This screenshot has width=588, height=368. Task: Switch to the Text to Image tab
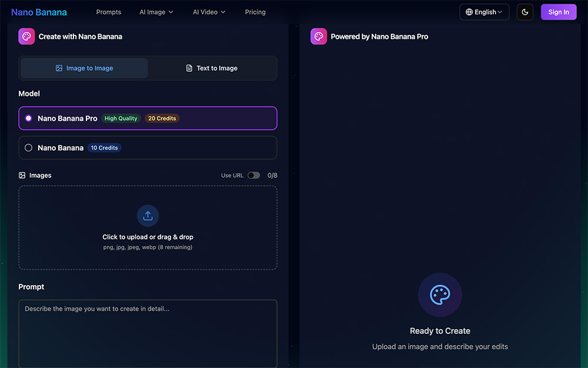(212, 68)
